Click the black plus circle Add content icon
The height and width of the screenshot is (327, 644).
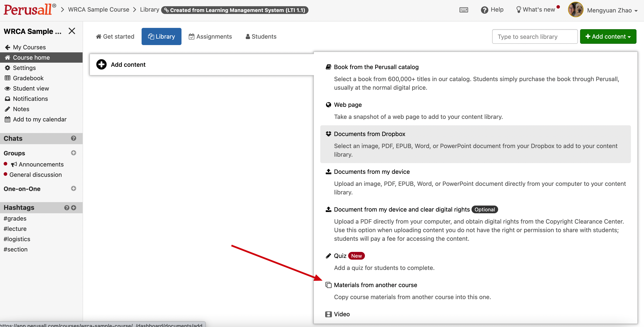tap(101, 65)
